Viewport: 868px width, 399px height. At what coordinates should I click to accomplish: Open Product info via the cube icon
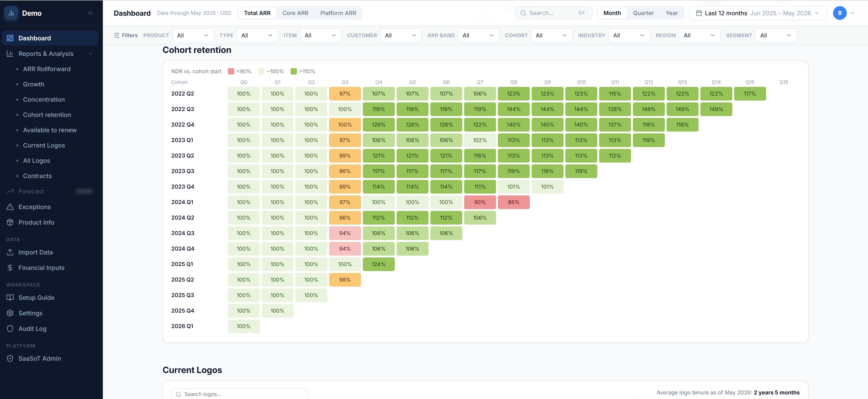click(x=10, y=223)
